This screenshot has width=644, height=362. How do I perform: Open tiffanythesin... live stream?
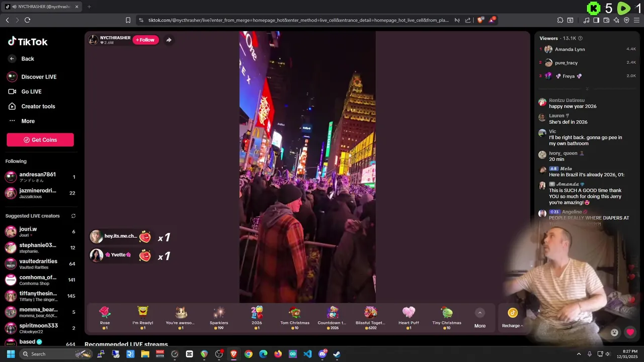pos(40,296)
